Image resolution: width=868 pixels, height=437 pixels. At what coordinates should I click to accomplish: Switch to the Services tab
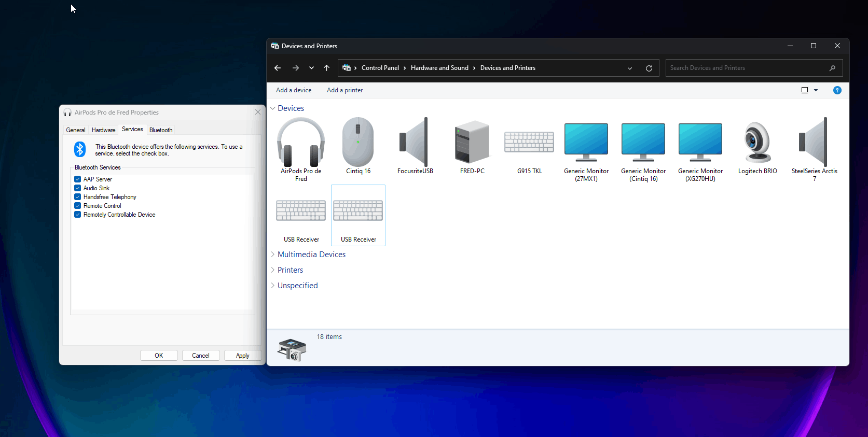pos(132,129)
